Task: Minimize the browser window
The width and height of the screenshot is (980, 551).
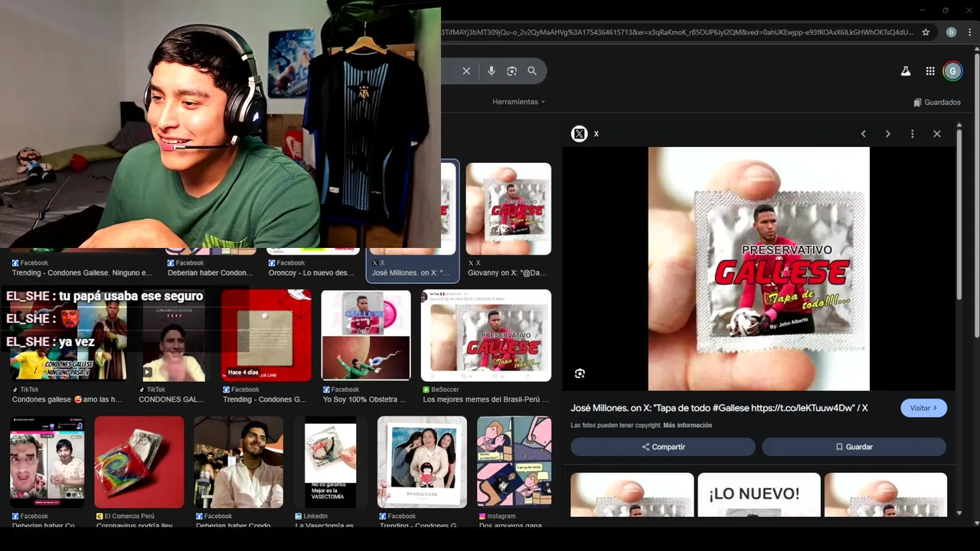Action: [x=923, y=10]
